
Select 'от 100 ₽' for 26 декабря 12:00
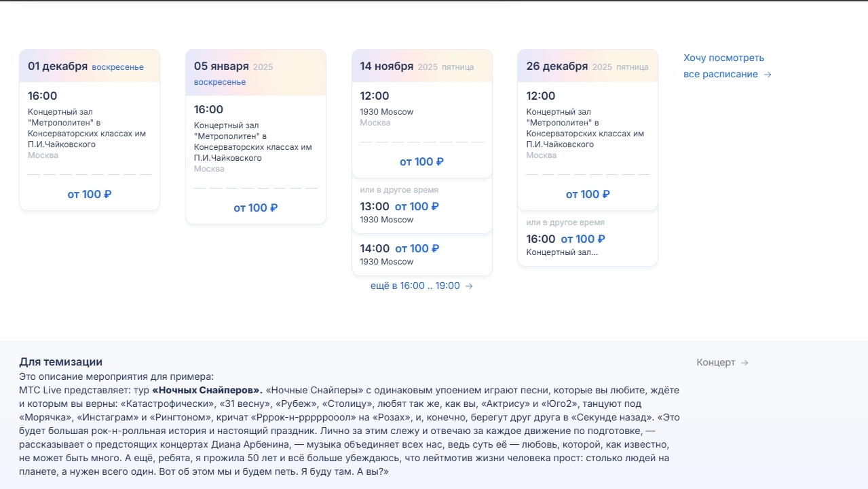[x=588, y=195]
